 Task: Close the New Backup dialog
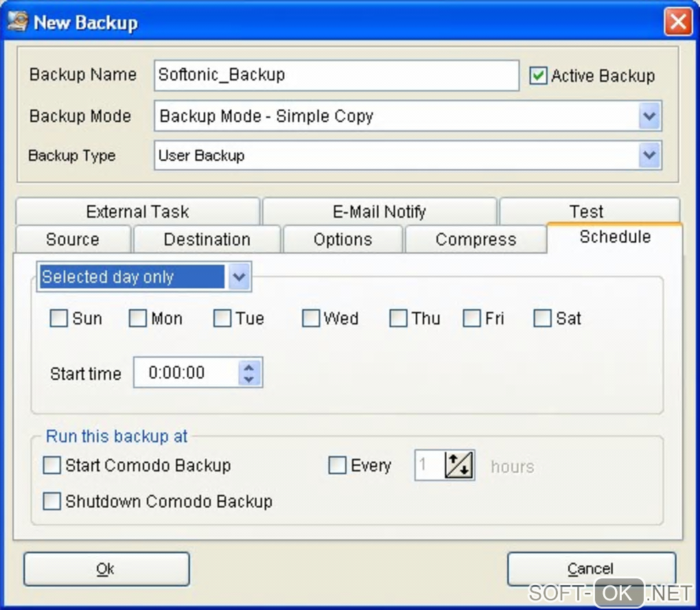678,21
